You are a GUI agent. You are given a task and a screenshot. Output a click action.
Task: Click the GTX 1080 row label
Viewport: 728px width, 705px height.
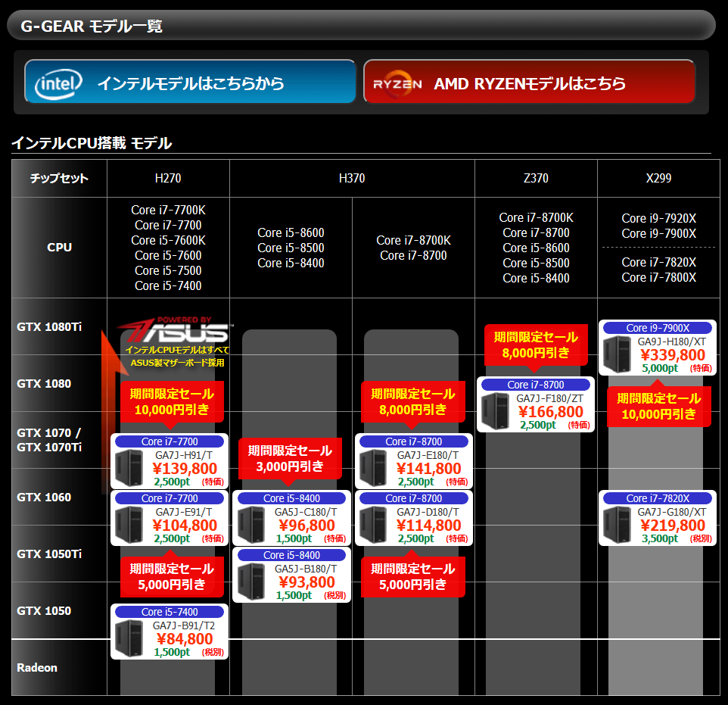(44, 383)
